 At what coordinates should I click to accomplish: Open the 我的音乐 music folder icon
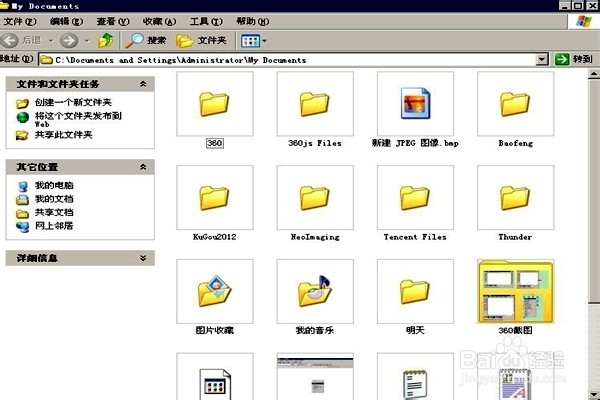point(315,291)
